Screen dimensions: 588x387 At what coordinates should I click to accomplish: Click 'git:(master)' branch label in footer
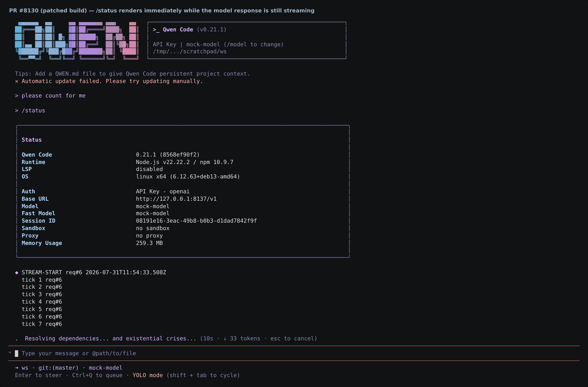pos(58,368)
